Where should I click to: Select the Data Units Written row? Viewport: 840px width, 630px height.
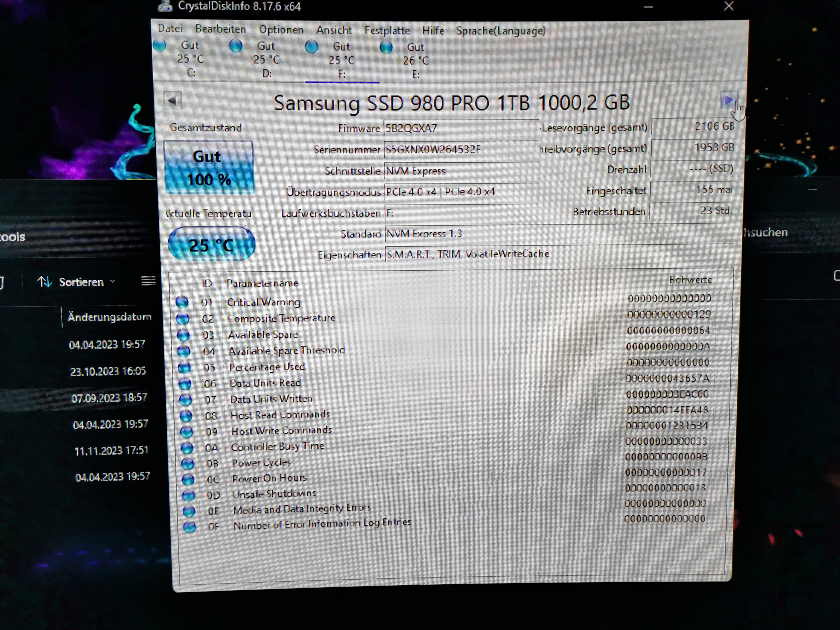point(271,399)
